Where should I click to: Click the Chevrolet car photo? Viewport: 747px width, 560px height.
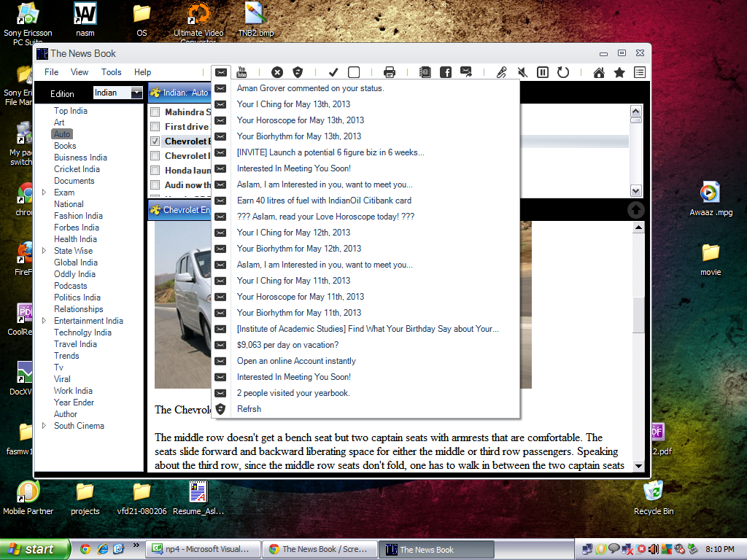[x=183, y=305]
